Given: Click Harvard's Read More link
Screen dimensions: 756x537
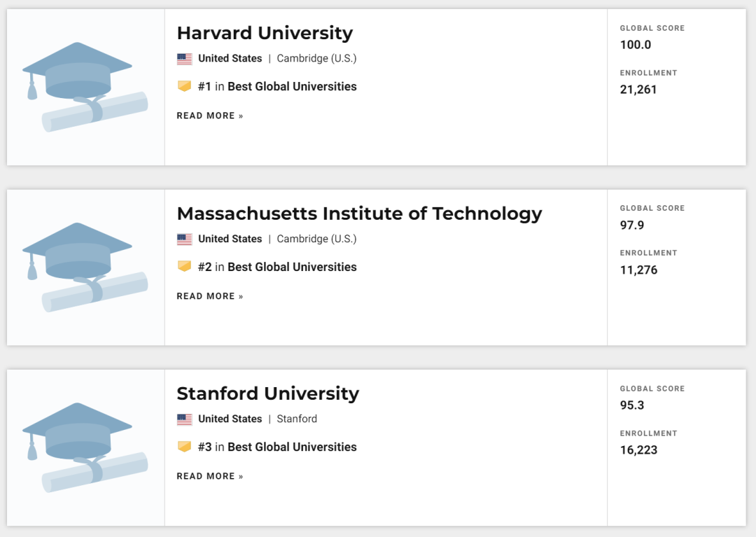Looking at the screenshot, I should tap(210, 116).
